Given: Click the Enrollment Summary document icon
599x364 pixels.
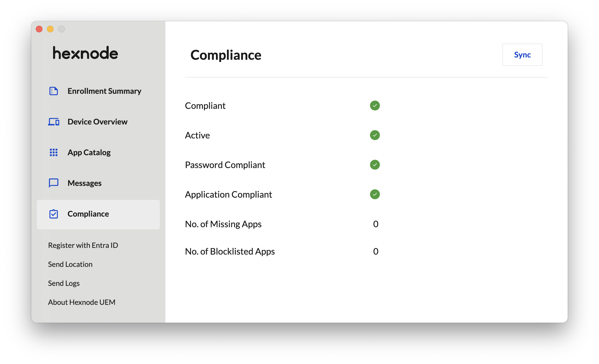Looking at the screenshot, I should tap(53, 91).
